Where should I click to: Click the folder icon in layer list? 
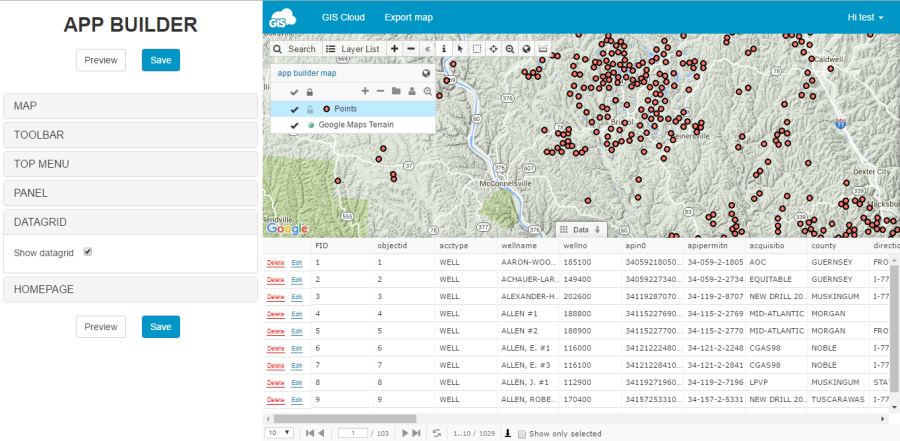pos(396,91)
